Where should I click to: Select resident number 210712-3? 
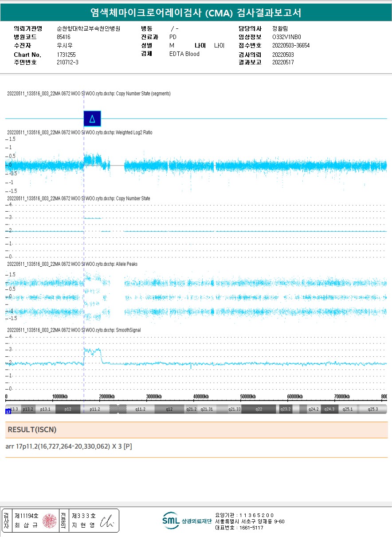tap(68, 62)
